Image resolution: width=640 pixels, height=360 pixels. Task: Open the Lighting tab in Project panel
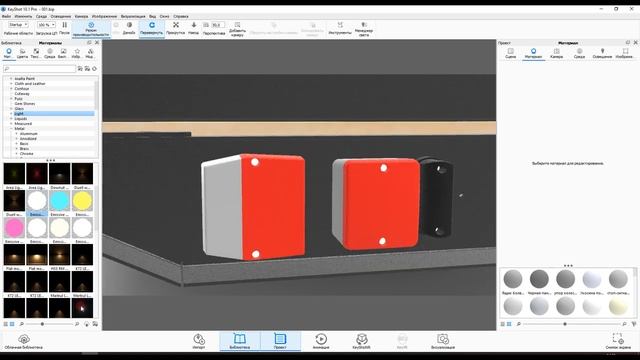[x=602, y=53]
